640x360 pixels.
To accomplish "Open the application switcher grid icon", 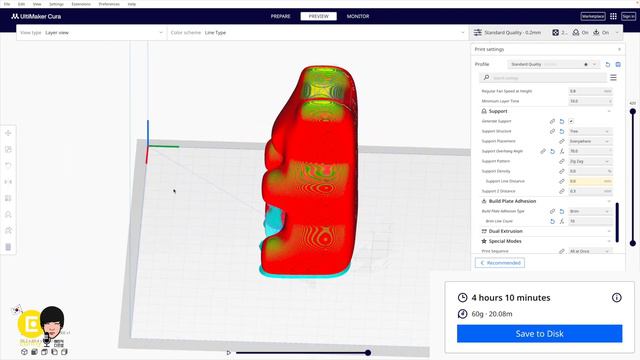I will 613,16.
